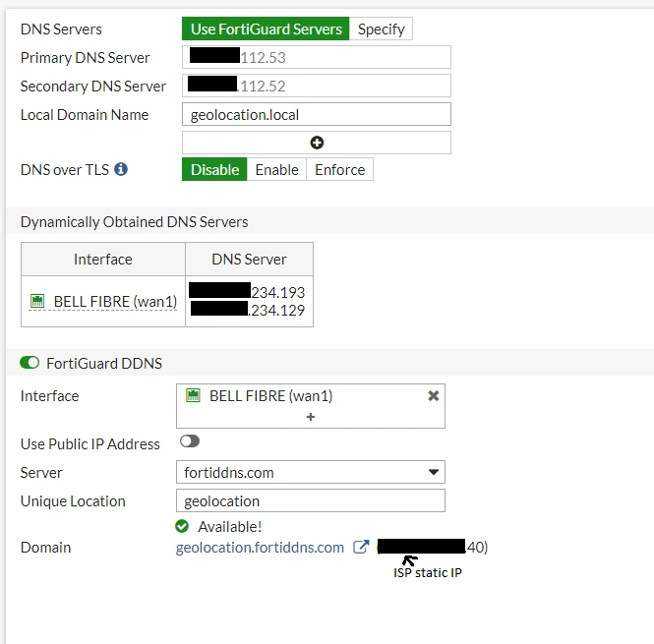654x644 pixels.
Task: Click the DNS Server column header
Action: pyautogui.click(x=249, y=259)
